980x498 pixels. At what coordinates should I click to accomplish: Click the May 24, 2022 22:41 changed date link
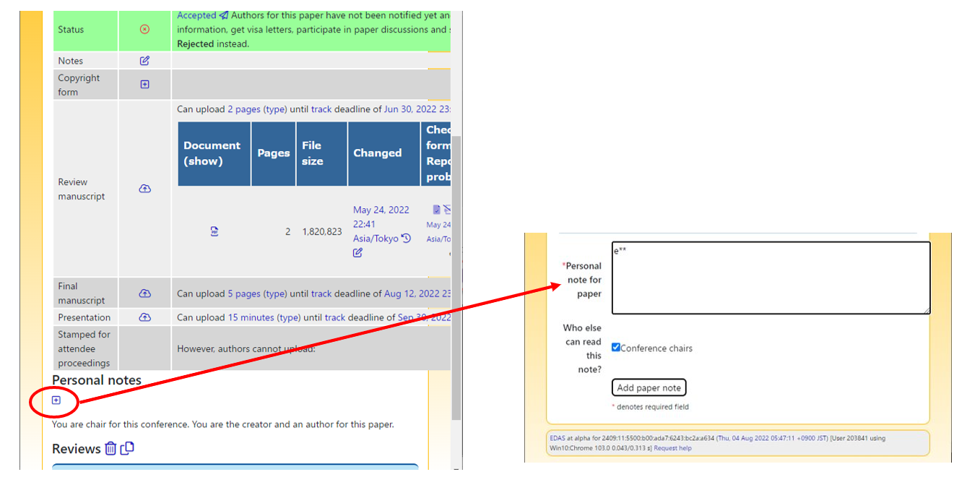(381, 217)
